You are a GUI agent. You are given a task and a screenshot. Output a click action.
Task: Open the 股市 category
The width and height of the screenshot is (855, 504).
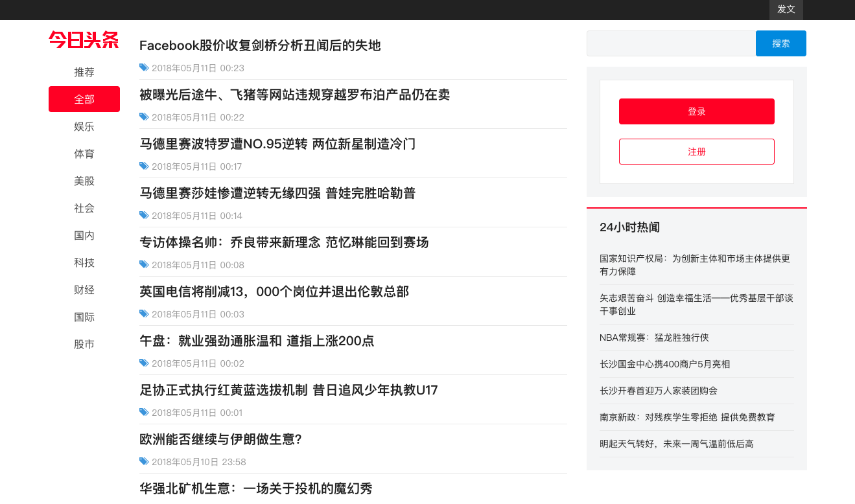tap(84, 344)
